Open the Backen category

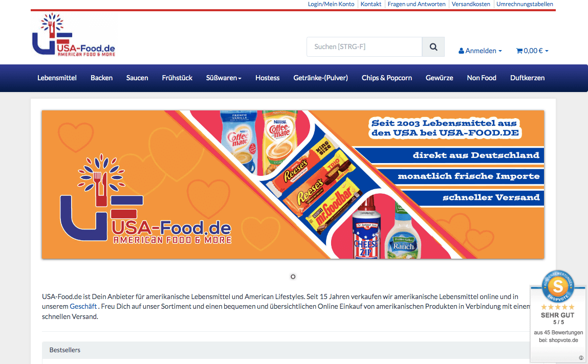click(x=102, y=78)
